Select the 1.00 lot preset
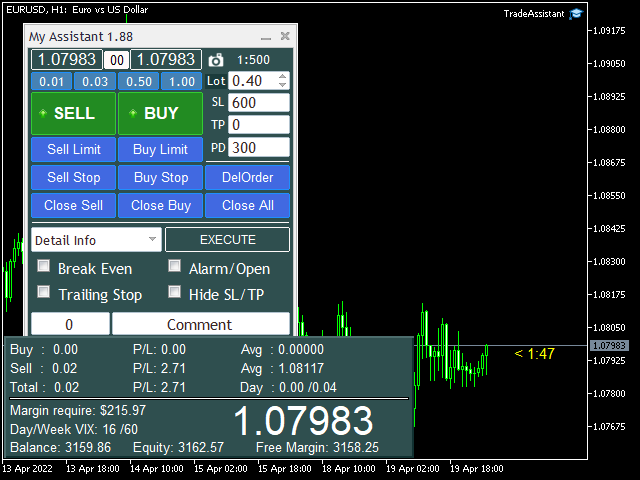 [x=182, y=81]
